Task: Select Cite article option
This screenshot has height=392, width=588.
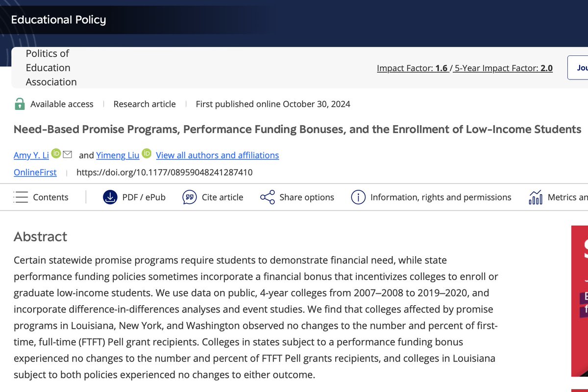Action: pyautogui.click(x=222, y=197)
